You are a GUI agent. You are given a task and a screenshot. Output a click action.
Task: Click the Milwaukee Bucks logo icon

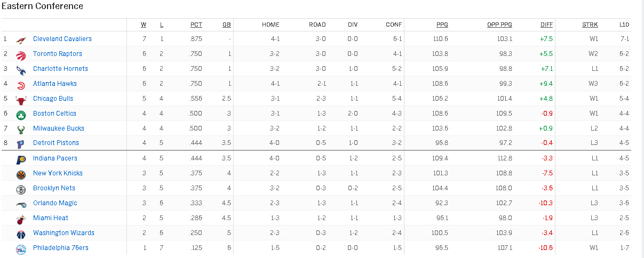(21, 129)
